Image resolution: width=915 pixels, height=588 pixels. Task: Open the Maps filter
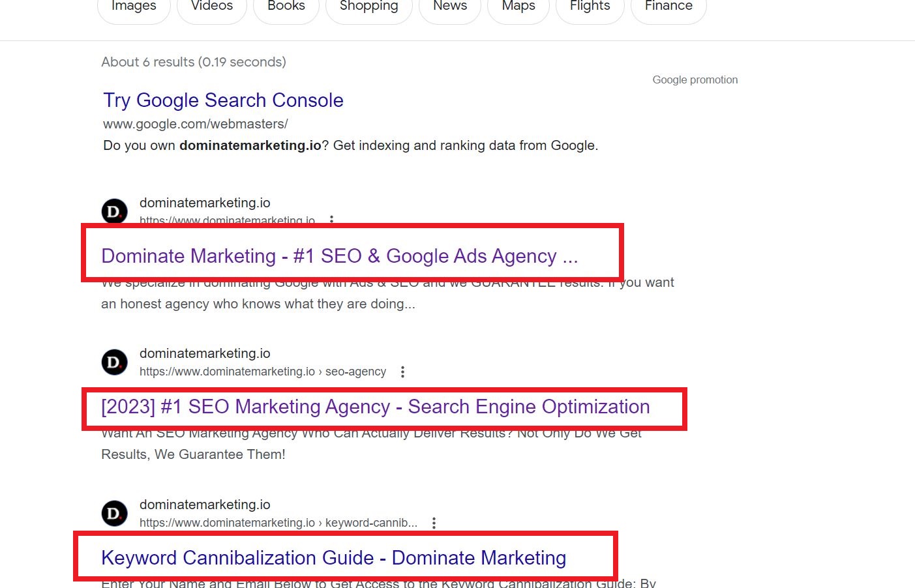pos(518,8)
